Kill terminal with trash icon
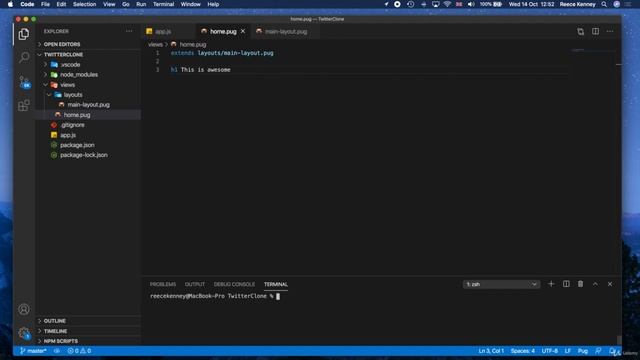Image resolution: width=640 pixels, height=360 pixels. click(x=580, y=284)
